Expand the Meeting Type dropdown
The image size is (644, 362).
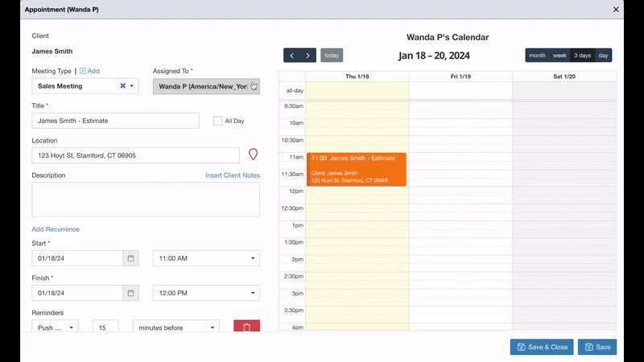(x=132, y=86)
